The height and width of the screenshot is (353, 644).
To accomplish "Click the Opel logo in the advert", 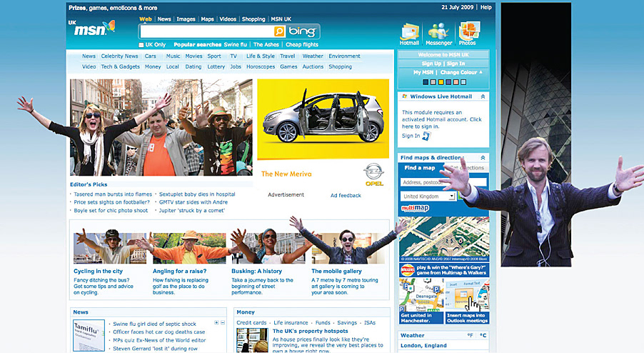I will 374,175.
